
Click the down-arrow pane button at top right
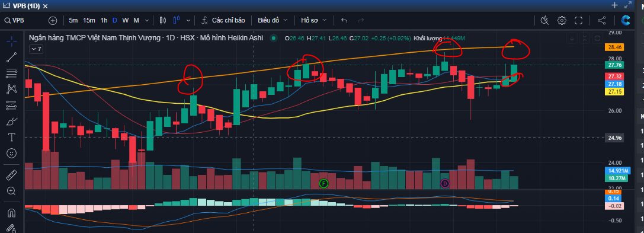click(572, 39)
